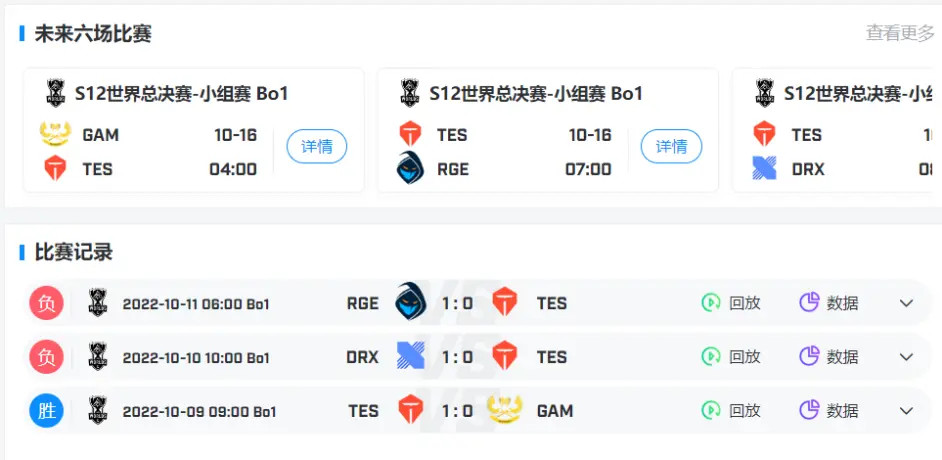Open 数据 for the RGE vs TES match
Viewport: 942px width, 460px height.
pyautogui.click(x=842, y=303)
